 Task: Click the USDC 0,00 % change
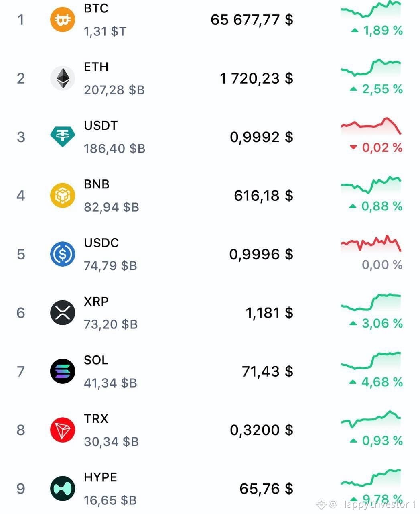[382, 265]
